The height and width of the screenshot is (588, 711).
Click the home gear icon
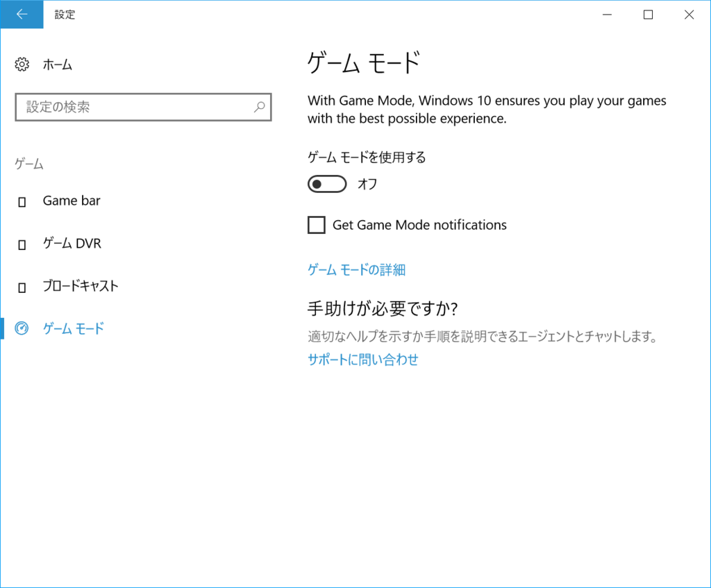(22, 64)
